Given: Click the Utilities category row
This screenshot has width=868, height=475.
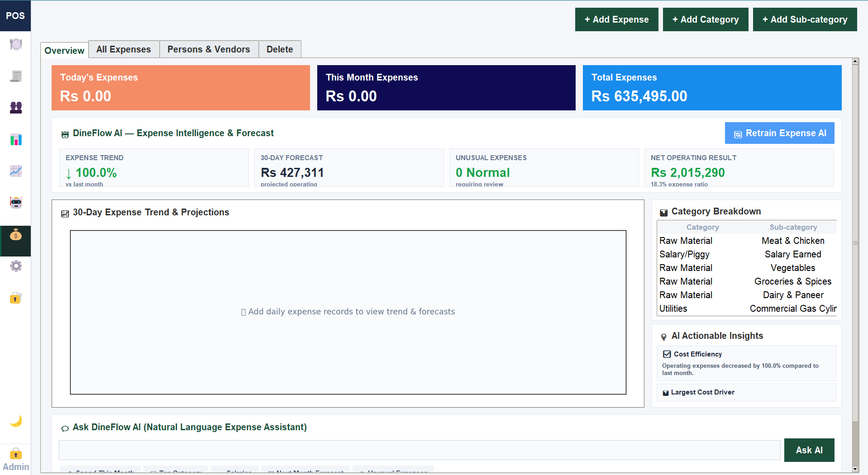Looking at the screenshot, I should [x=747, y=309].
